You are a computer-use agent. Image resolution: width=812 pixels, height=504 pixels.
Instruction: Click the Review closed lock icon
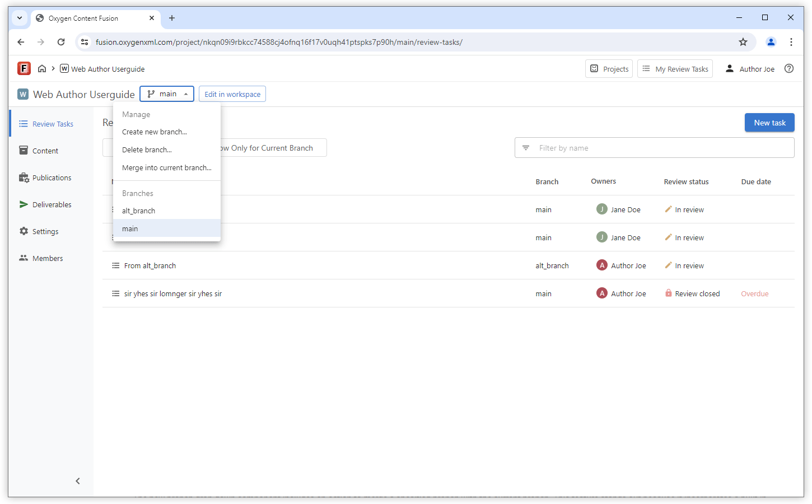coord(668,293)
